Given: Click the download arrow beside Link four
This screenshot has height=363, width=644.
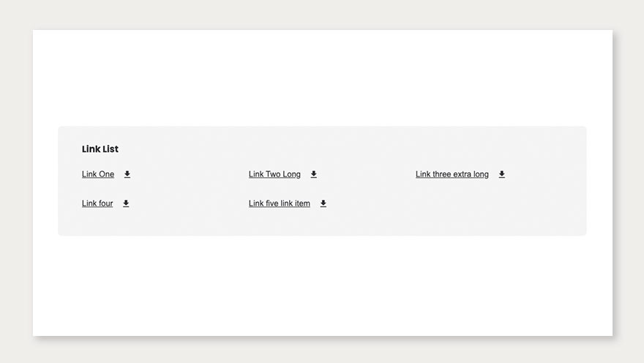Looking at the screenshot, I should click(x=126, y=203).
